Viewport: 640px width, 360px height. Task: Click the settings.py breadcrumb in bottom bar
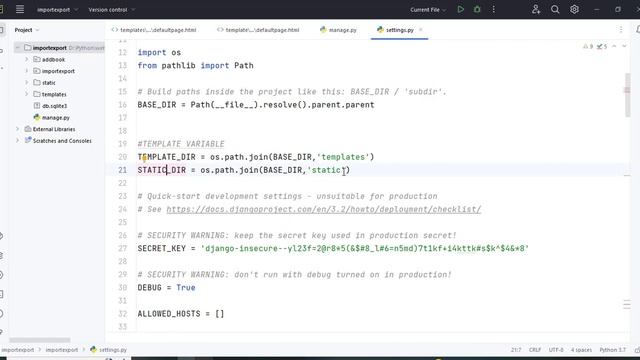coord(109,350)
